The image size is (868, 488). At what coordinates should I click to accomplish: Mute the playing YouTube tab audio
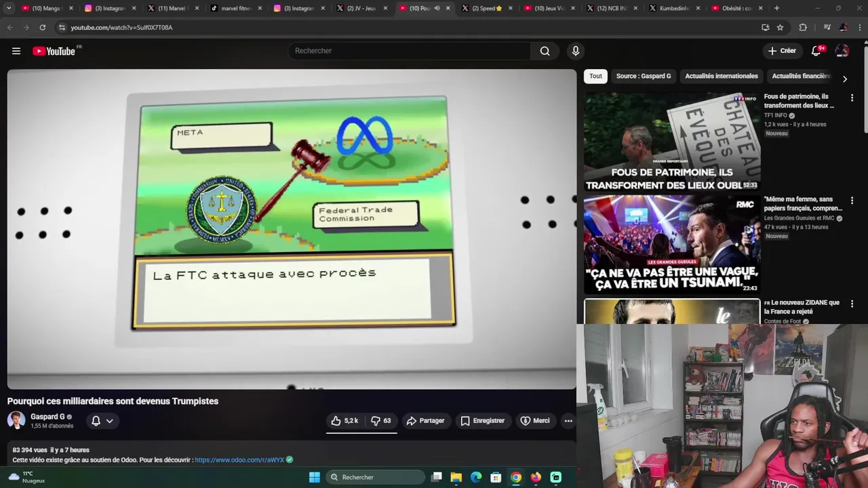point(437,8)
